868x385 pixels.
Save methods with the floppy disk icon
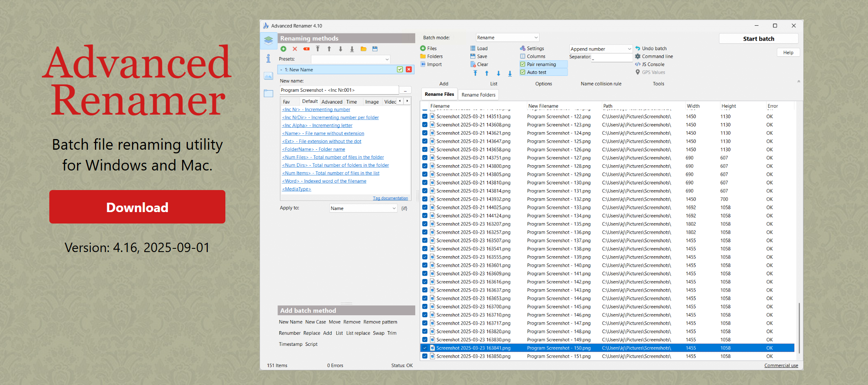coord(375,49)
